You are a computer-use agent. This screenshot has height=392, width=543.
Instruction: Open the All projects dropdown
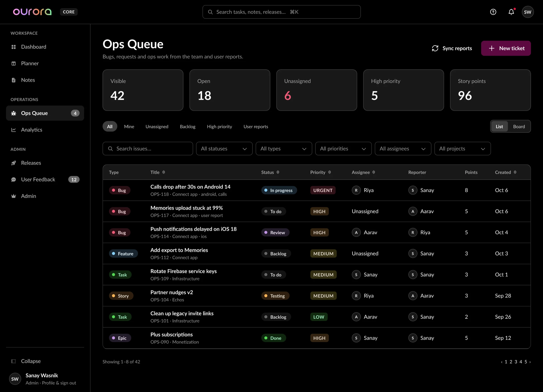(x=462, y=149)
